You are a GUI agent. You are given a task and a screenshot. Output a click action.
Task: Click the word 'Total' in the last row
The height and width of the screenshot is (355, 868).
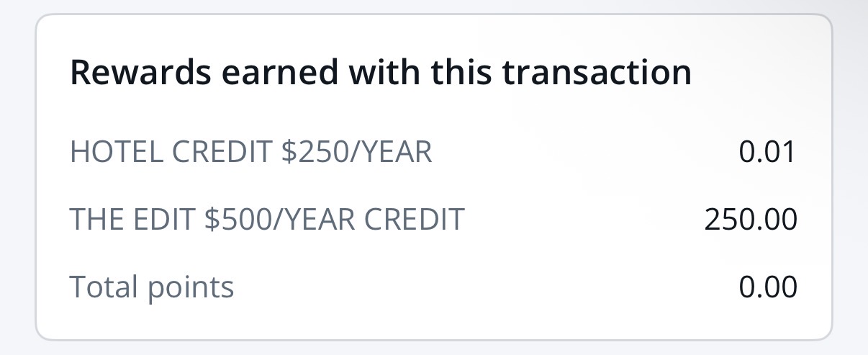point(103,287)
